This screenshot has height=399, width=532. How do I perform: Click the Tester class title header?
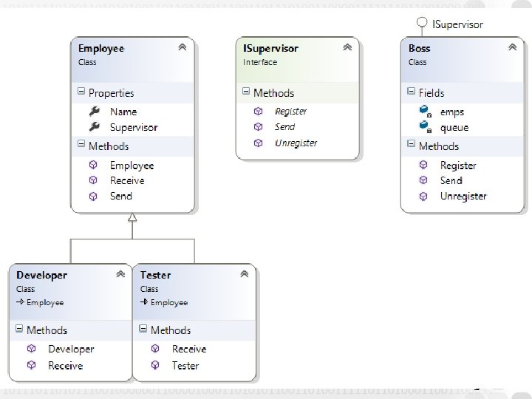coord(156,275)
